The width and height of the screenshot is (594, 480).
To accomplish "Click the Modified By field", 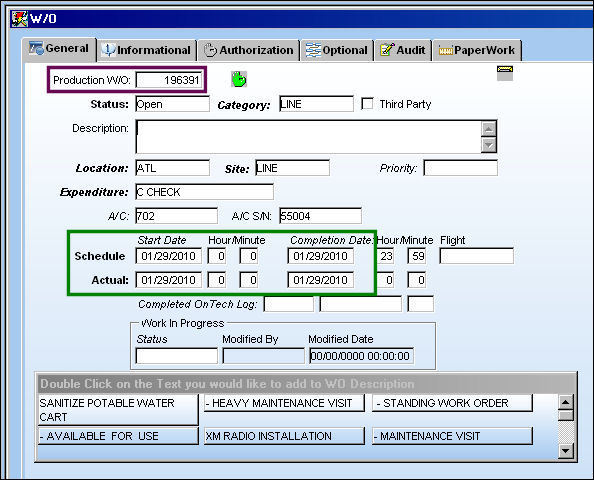I will (x=264, y=356).
